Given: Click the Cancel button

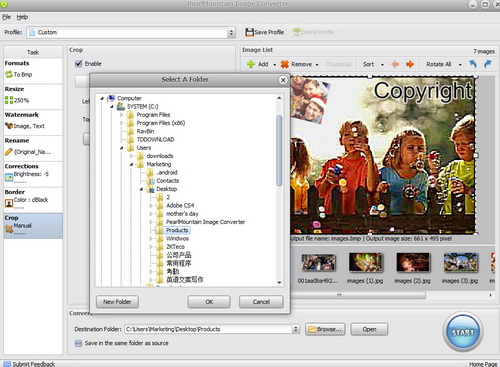Looking at the screenshot, I should (261, 302).
